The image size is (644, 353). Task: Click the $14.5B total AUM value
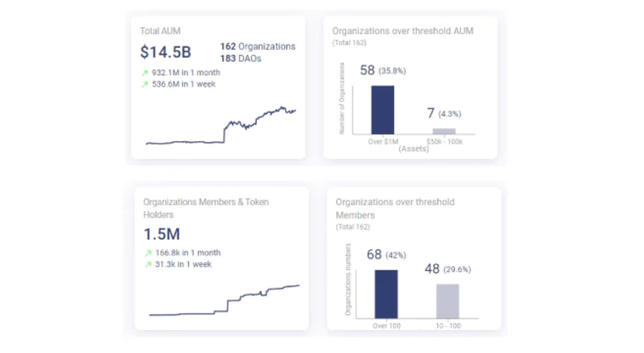click(166, 52)
